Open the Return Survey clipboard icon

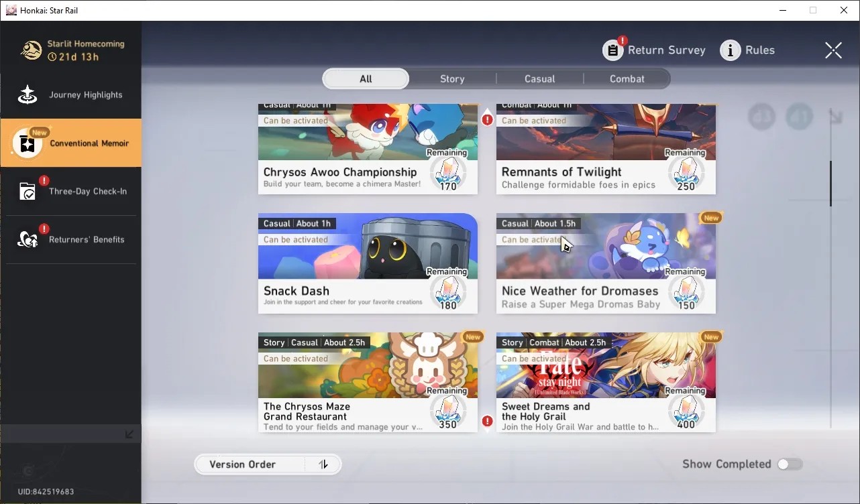[x=612, y=50]
